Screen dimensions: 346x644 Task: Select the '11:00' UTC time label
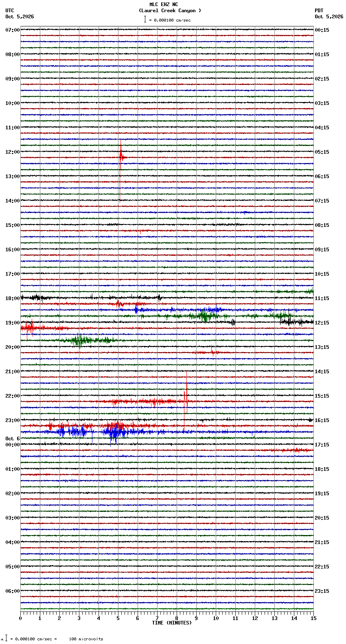tap(13, 128)
